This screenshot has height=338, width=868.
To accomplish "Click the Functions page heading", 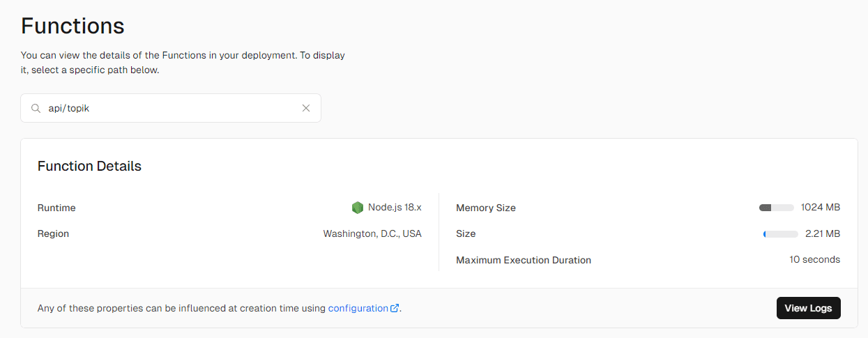I will tap(73, 26).
